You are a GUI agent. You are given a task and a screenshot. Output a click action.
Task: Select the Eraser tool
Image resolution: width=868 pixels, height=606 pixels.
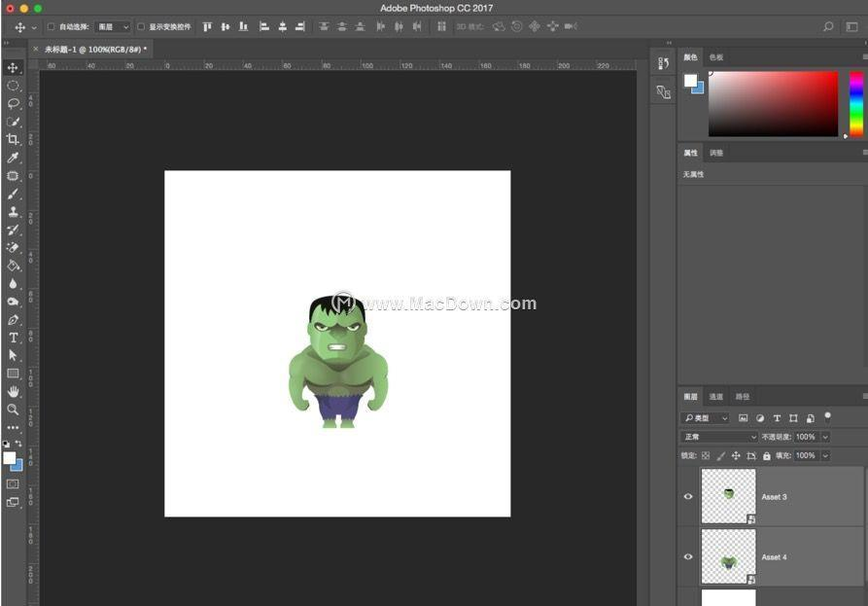(13, 248)
